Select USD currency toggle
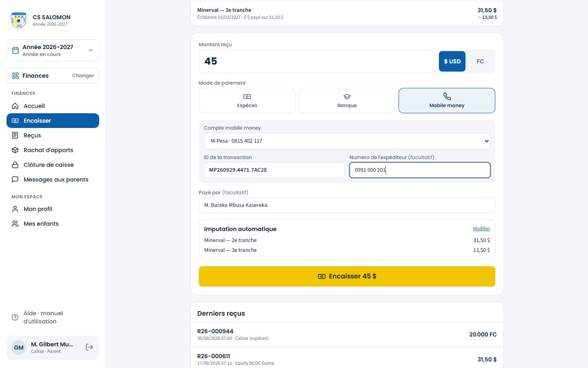 452,61
